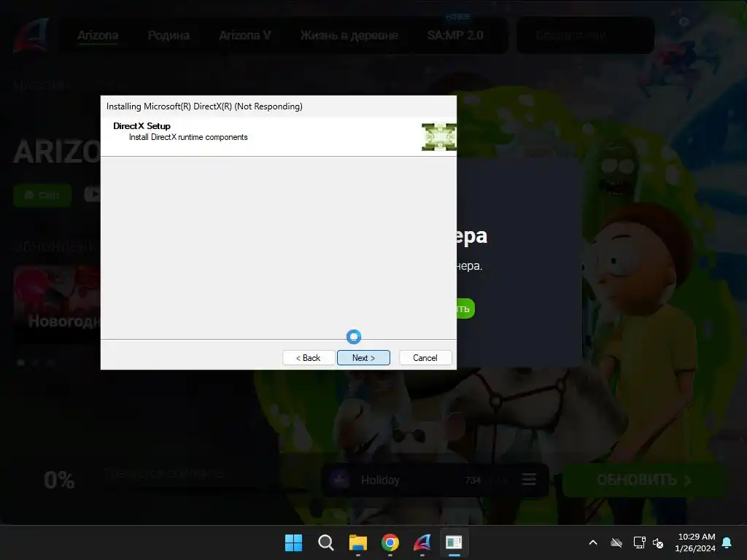
Task: Open the clock showing 10:29 AM
Action: 695,542
